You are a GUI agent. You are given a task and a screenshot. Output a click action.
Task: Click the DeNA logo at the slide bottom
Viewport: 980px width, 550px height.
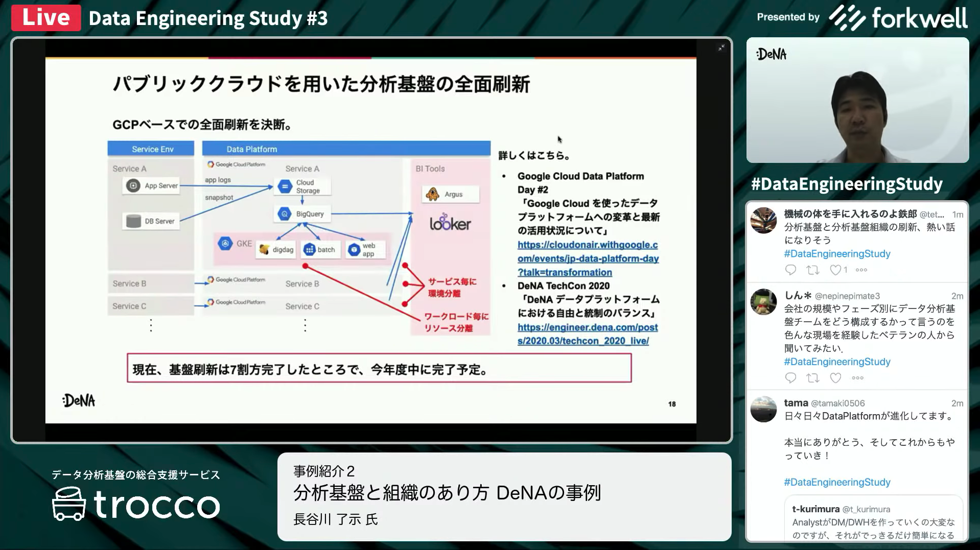point(79,400)
